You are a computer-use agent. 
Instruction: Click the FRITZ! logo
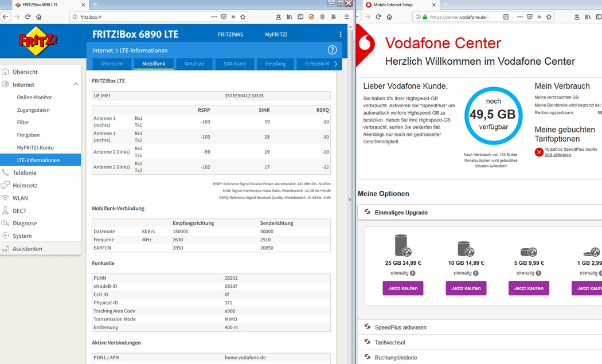[x=38, y=41]
